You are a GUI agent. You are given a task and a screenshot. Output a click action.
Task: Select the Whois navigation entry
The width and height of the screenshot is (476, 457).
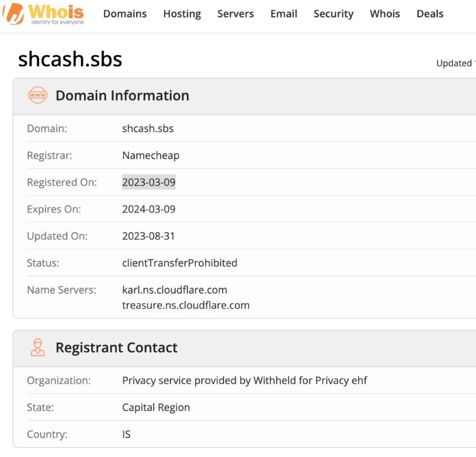click(384, 14)
